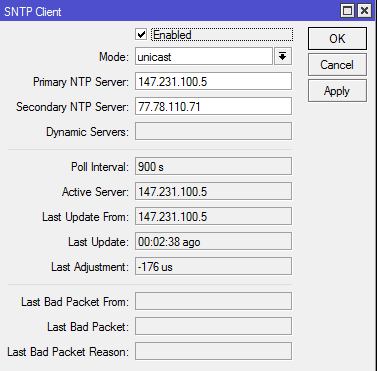This screenshot has height=371, width=377.
Task: Click the Last Bad Packet field
Action: point(213,326)
